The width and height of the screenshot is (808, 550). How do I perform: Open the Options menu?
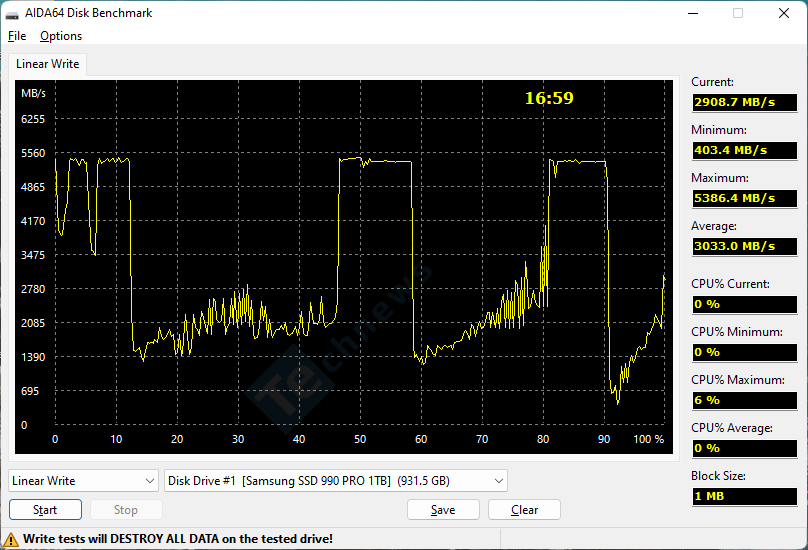(x=61, y=36)
